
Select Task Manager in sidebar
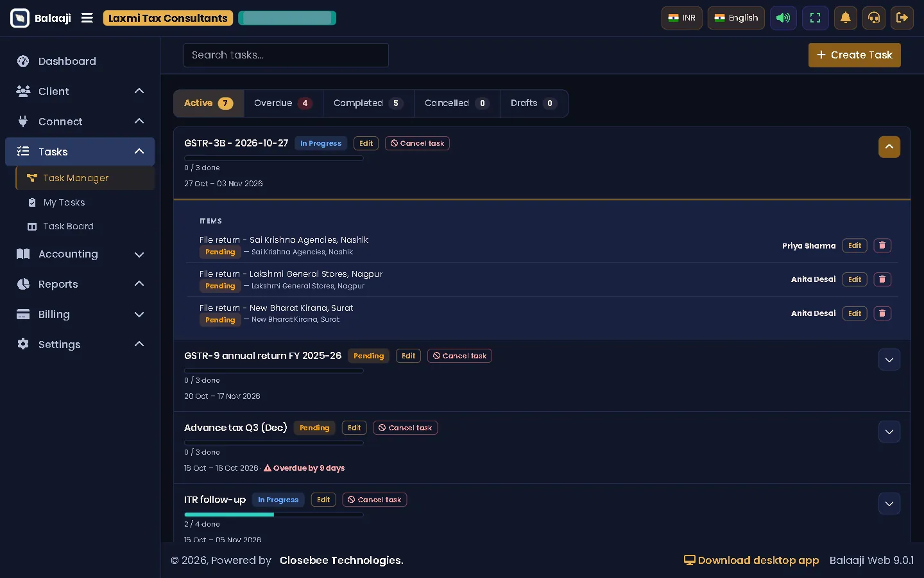point(85,178)
